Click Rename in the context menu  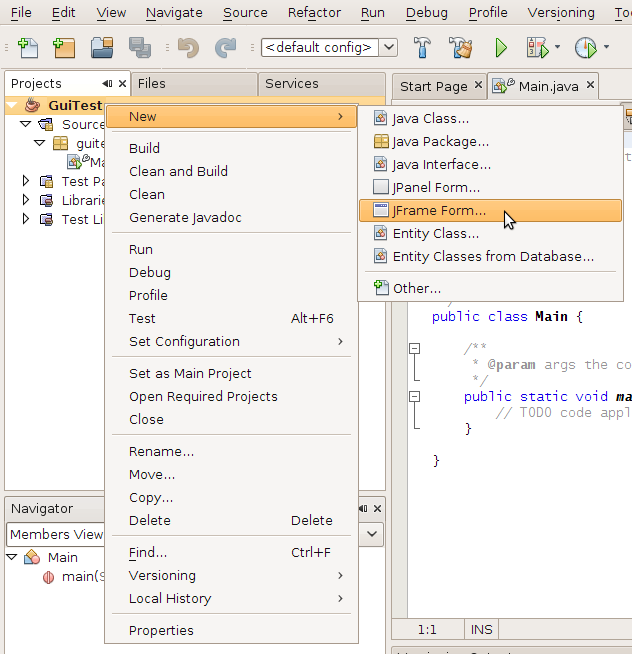[232, 451]
